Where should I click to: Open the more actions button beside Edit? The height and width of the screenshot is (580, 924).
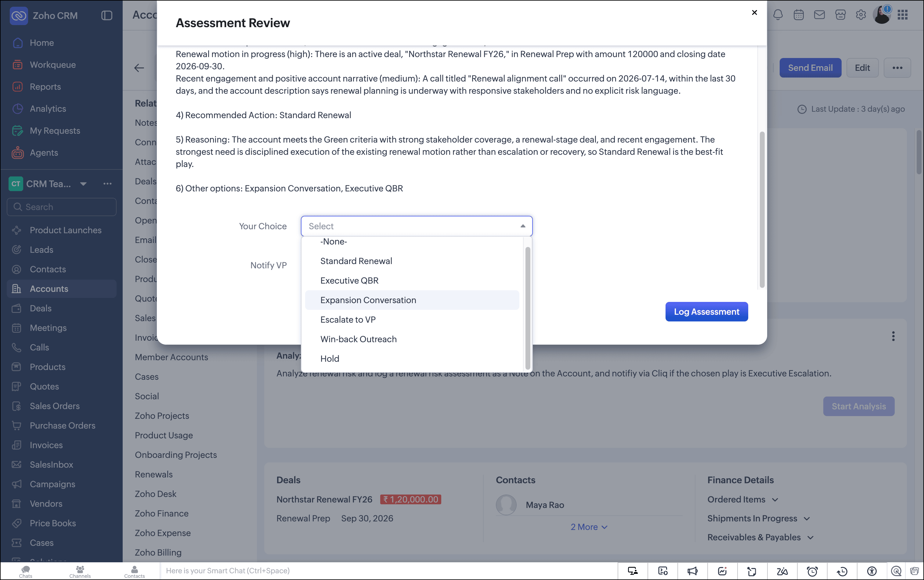[897, 68]
